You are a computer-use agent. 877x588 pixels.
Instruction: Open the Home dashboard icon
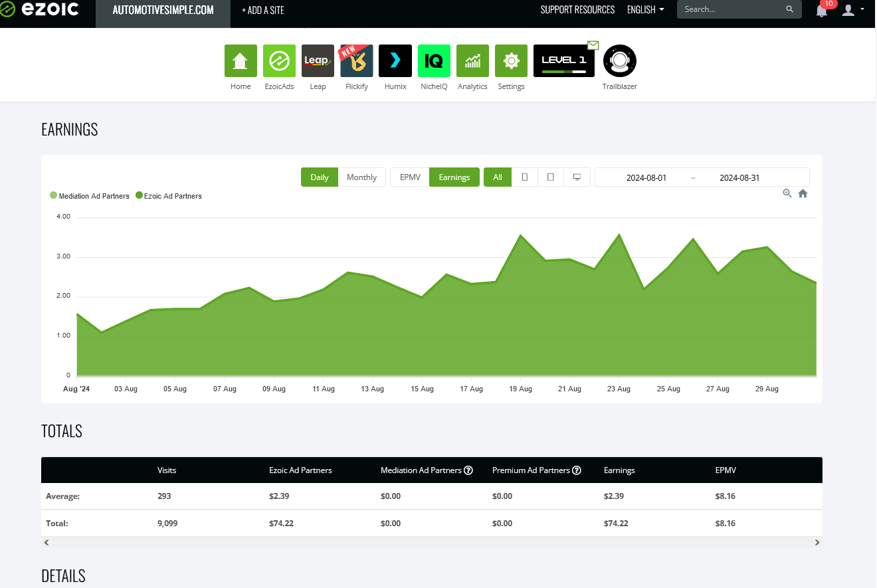(241, 61)
